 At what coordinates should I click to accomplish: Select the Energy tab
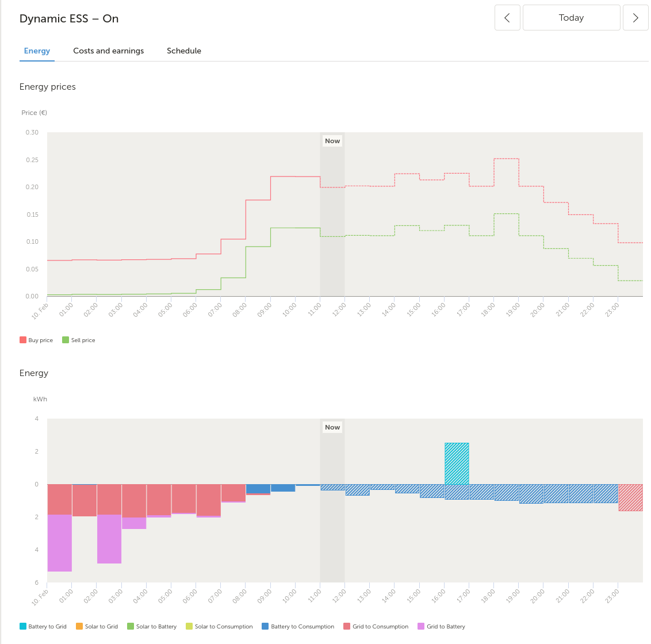click(x=37, y=51)
